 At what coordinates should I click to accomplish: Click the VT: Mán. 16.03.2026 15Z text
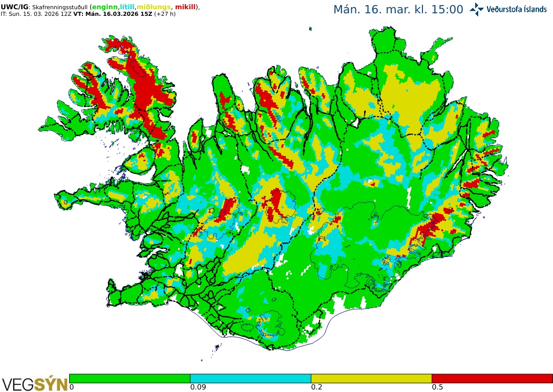click(113, 14)
